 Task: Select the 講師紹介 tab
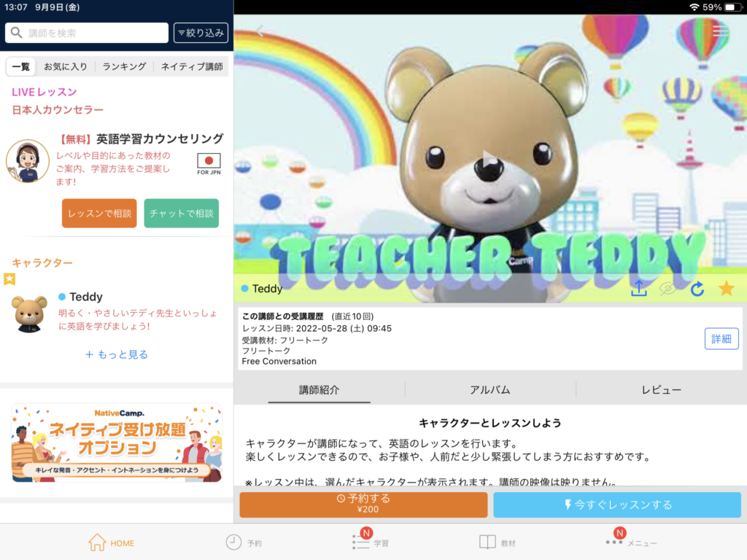click(x=320, y=390)
